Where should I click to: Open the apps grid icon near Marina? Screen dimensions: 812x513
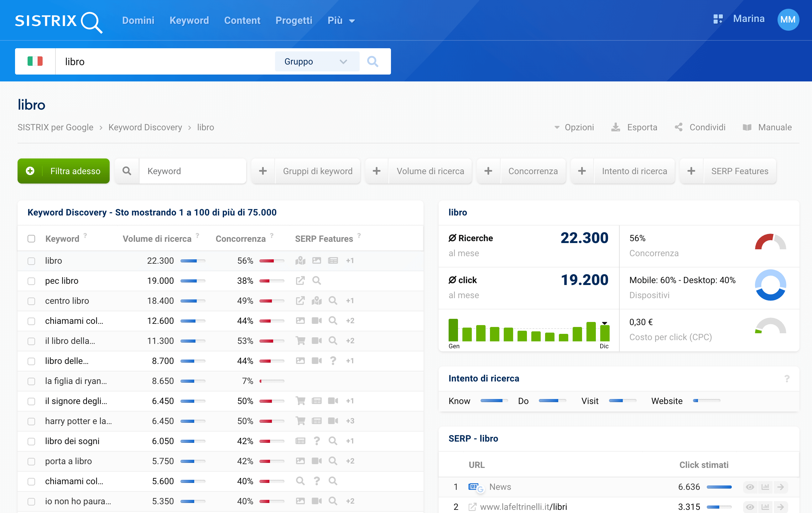[718, 19]
